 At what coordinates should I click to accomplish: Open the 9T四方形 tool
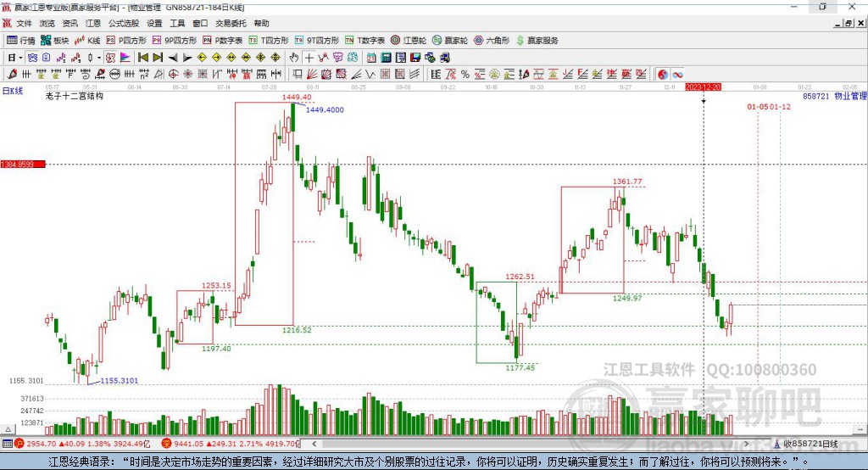tap(317, 41)
